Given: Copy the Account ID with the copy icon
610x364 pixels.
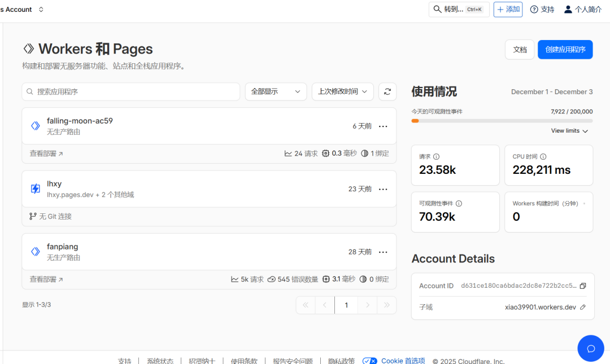Looking at the screenshot, I should 583,286.
